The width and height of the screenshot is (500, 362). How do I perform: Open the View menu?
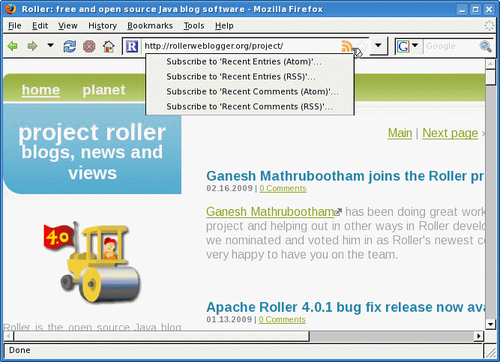pyautogui.click(x=68, y=26)
